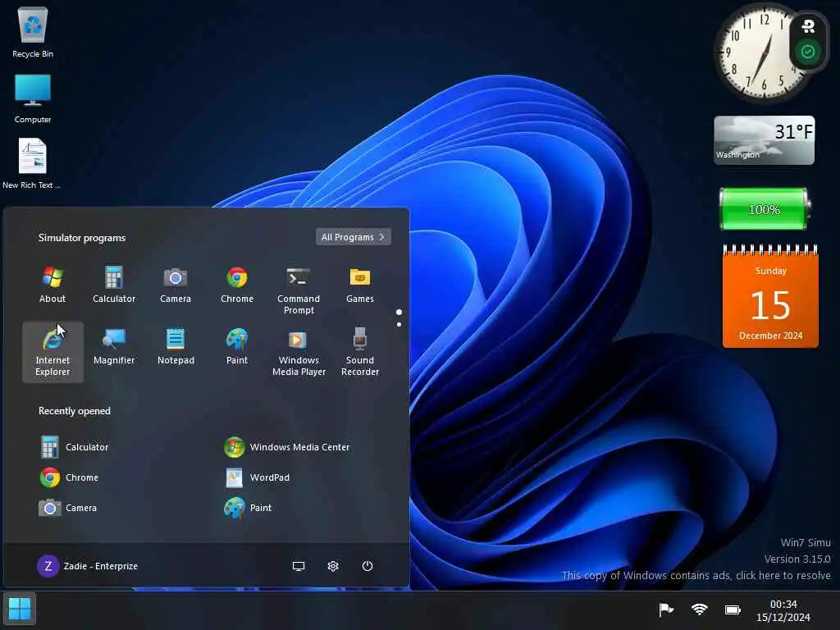The image size is (840, 630).
Task: Open Sound Recorder
Action: (360, 352)
